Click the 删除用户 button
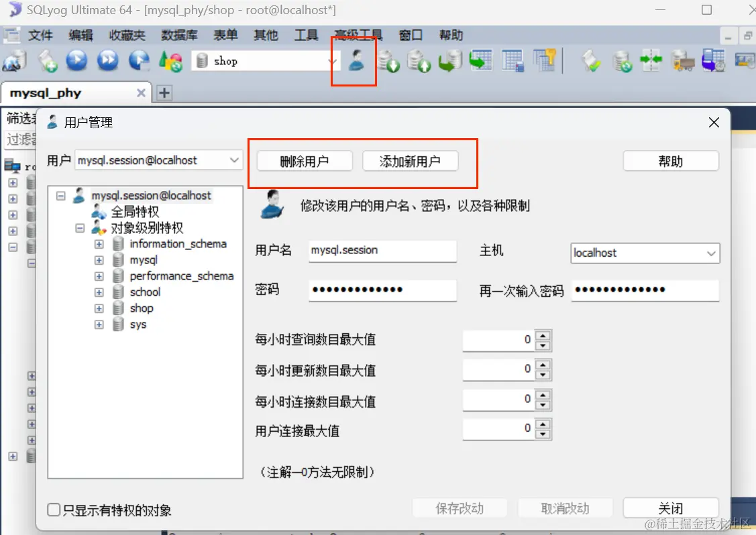 pos(305,161)
